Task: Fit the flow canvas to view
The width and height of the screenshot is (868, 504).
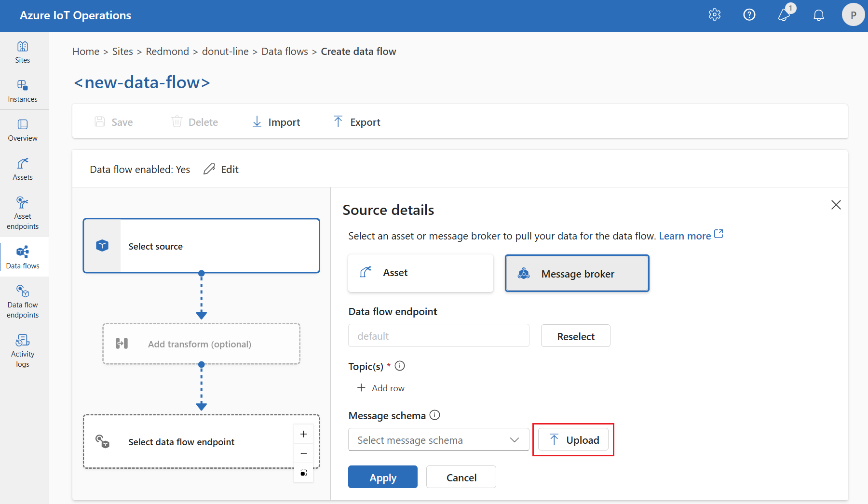Action: coord(304,473)
